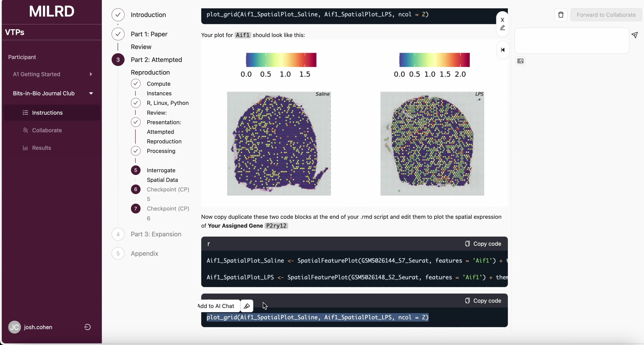
Task: Open the Instructions menu item
Action: 52,113
